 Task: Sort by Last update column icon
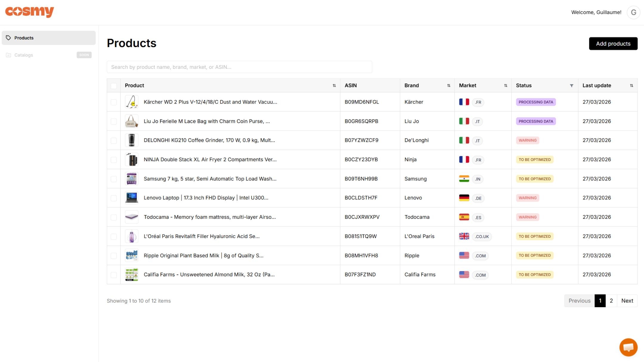(631, 86)
